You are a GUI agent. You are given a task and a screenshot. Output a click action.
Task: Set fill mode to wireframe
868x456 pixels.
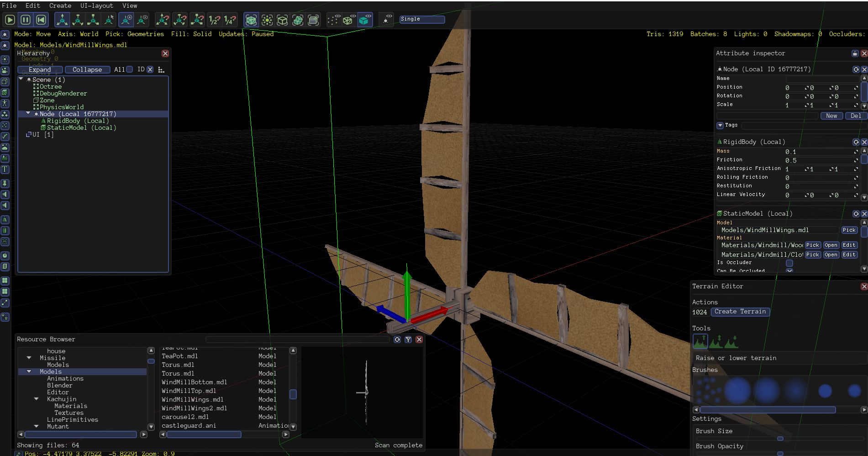coord(349,20)
